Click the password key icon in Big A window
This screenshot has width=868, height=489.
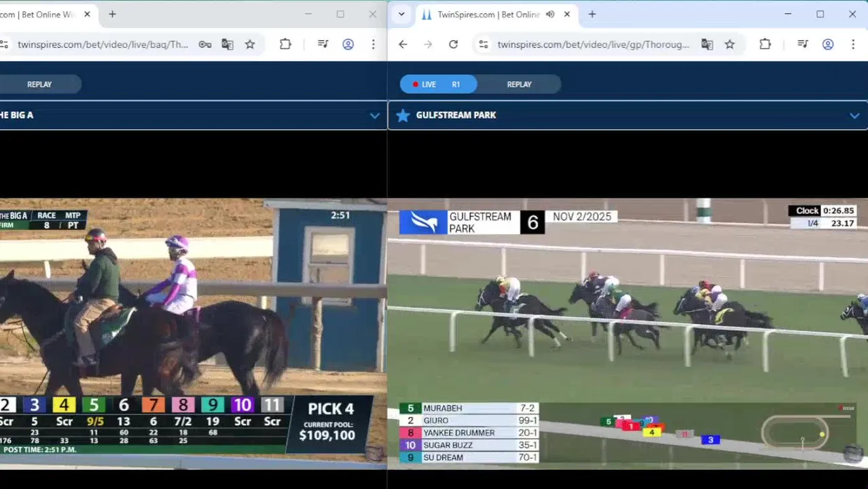pyautogui.click(x=204, y=44)
